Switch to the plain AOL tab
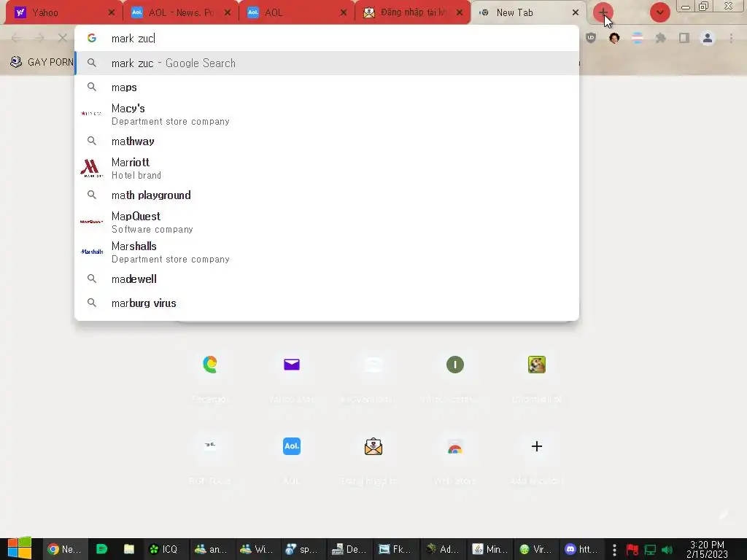 pos(296,13)
